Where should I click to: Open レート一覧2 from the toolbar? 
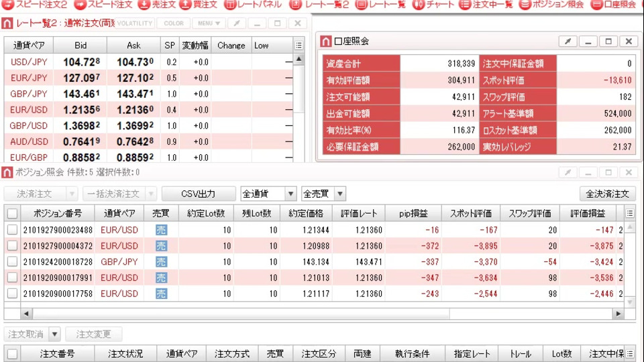319,5
